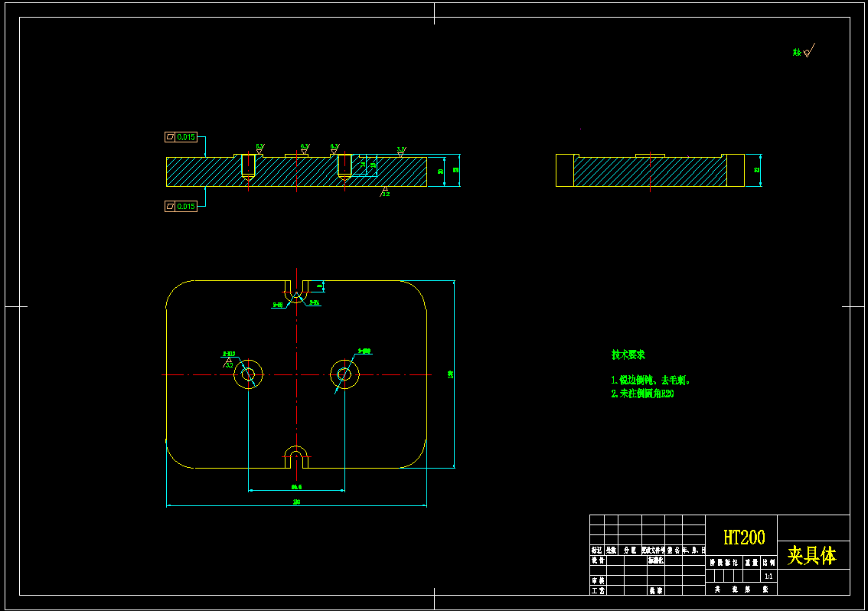This screenshot has height=611, width=868.
Task: Click the "审核" cell in the title block
Action: (598, 580)
